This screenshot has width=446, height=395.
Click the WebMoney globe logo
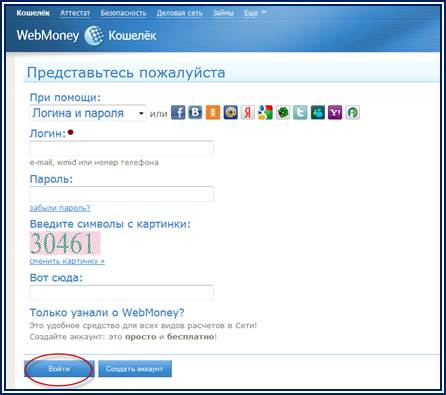94,35
